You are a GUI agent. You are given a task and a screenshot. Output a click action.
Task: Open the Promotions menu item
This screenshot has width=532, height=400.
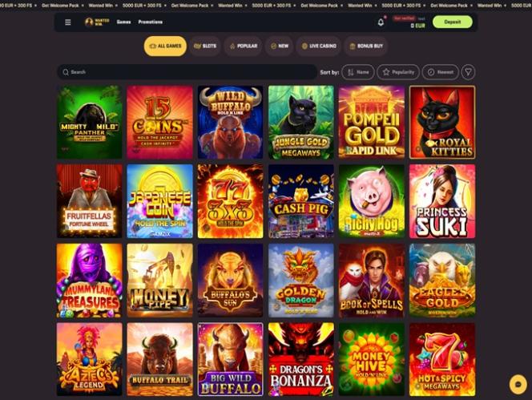[151, 22]
